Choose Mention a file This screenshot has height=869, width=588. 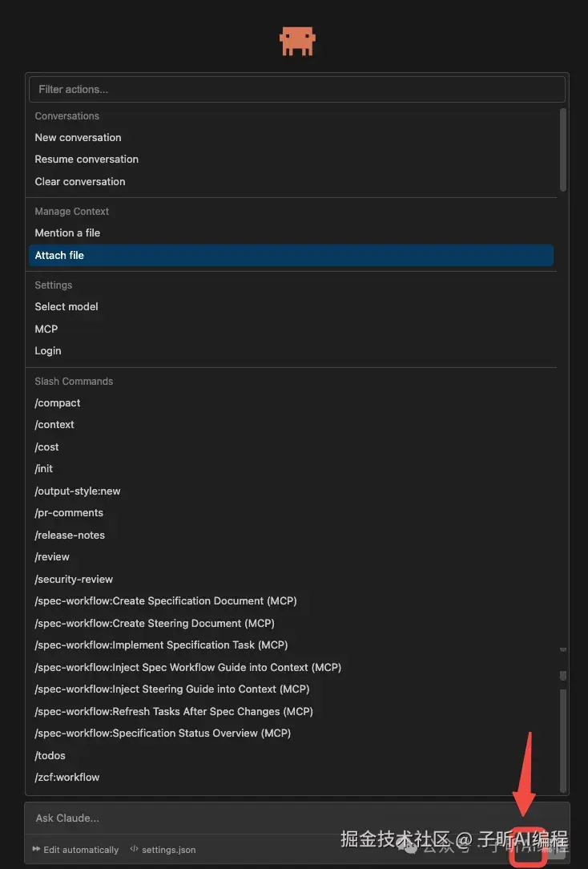tap(67, 233)
